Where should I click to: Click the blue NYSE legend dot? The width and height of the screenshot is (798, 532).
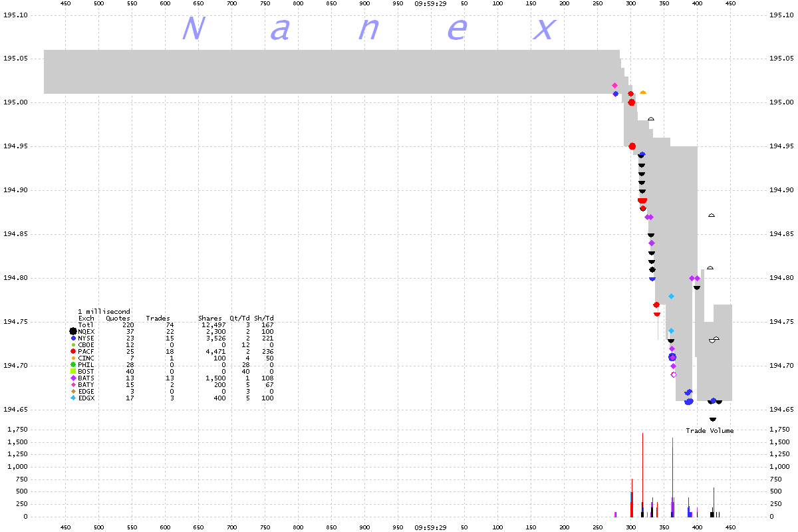click(72, 338)
